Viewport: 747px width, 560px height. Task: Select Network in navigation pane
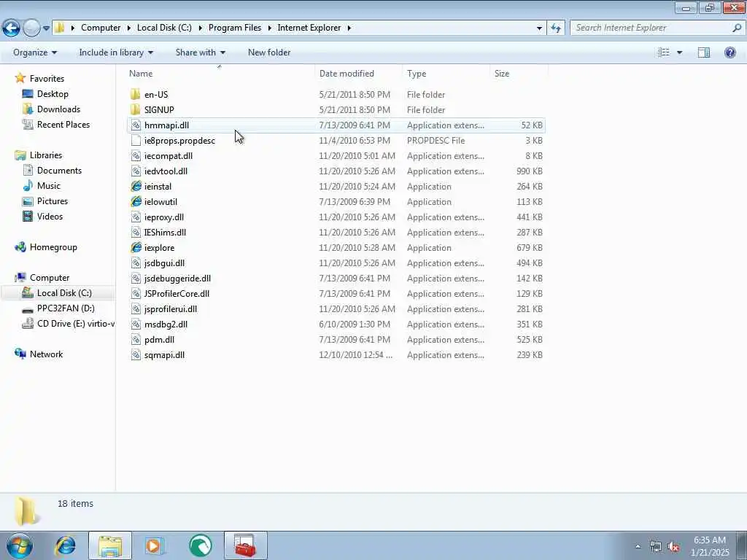pos(46,354)
